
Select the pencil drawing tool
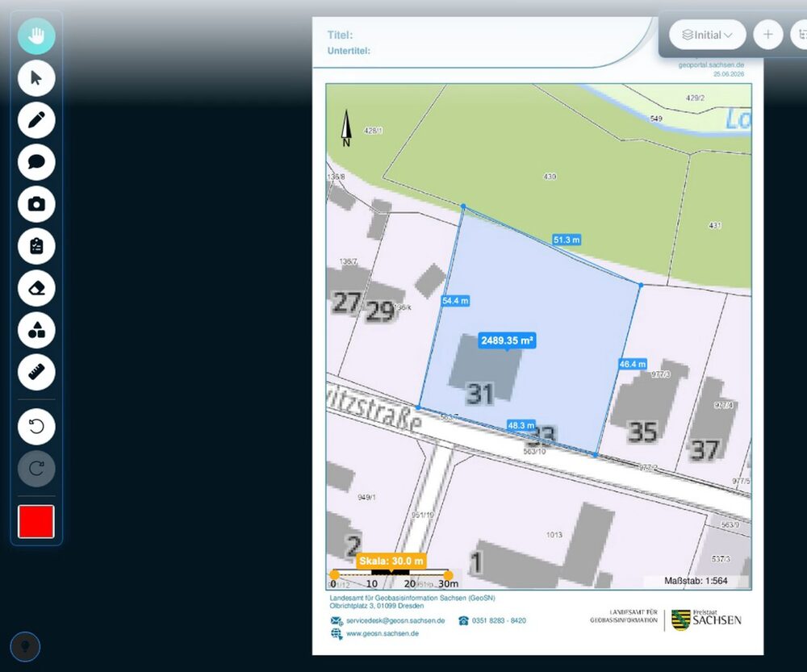tap(36, 120)
